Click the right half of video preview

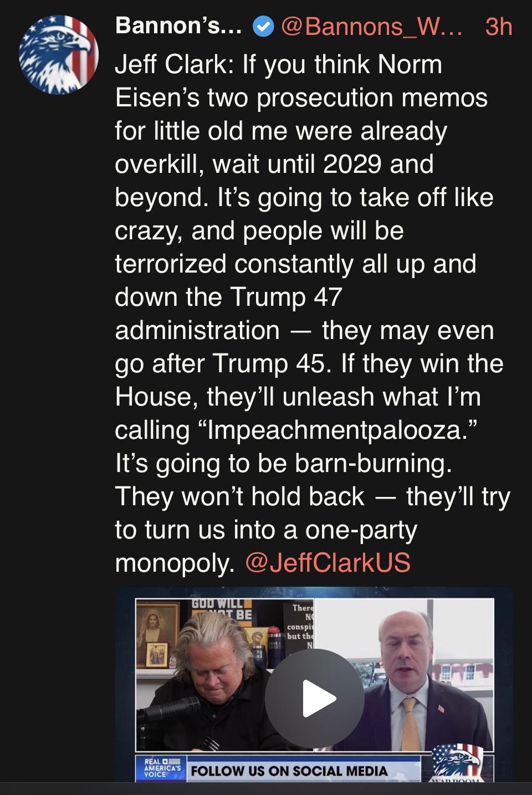(404, 675)
